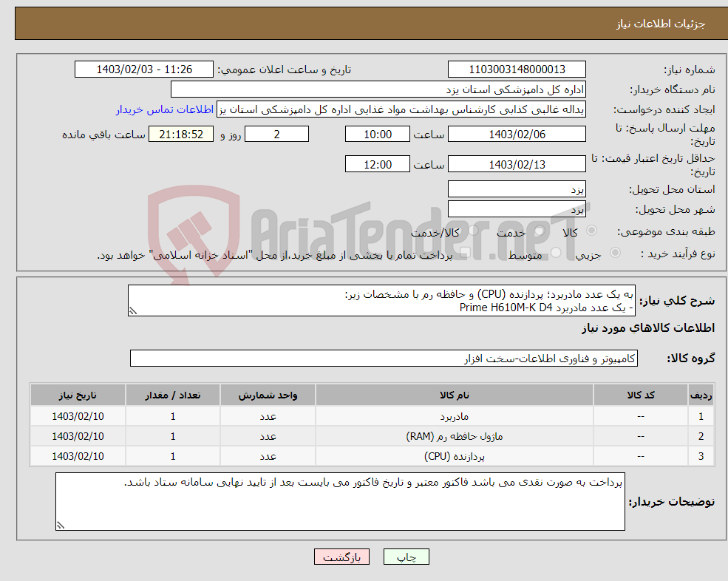Click the general description text area

381,301
